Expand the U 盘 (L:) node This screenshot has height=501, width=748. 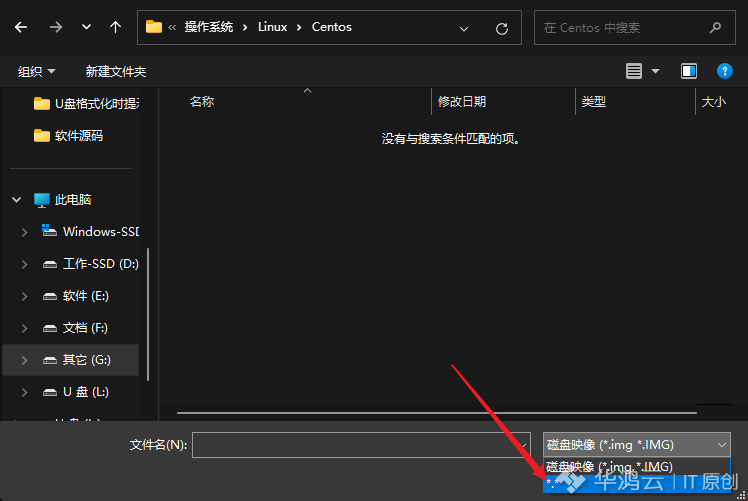pyautogui.click(x=24, y=392)
